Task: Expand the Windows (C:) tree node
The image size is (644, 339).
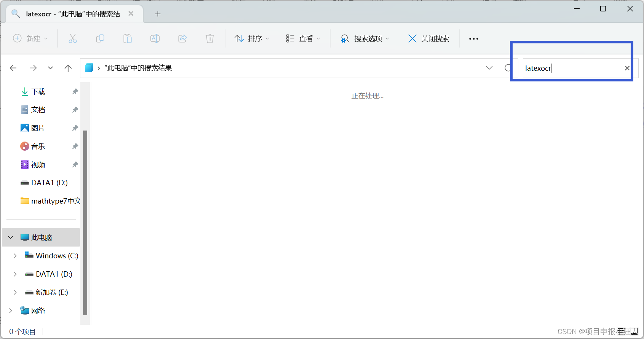Action: tap(15, 256)
